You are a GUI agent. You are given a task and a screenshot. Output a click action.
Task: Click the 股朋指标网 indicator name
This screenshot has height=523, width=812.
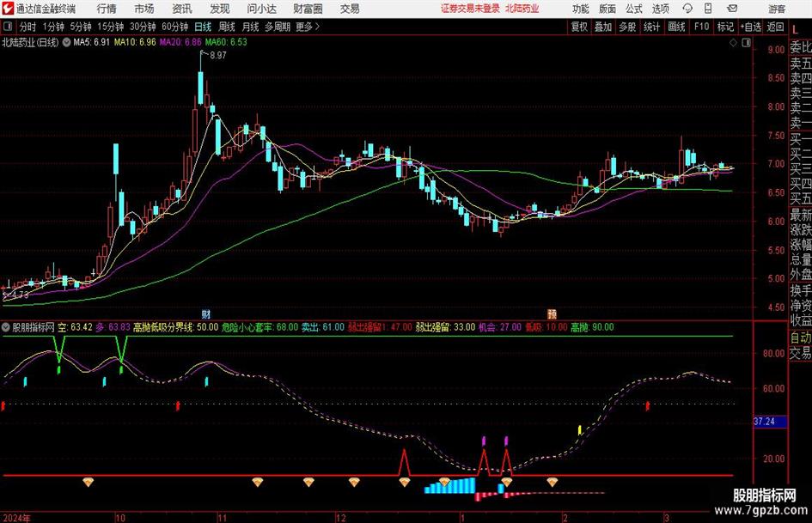pos(34,327)
